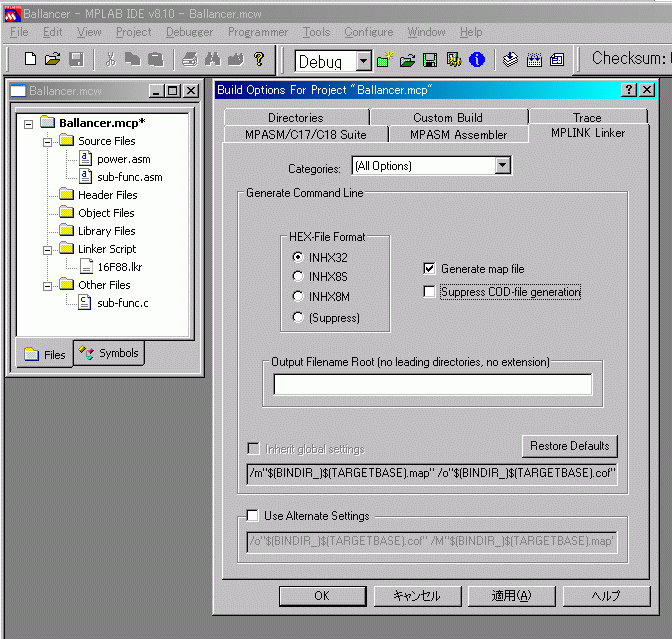Click the ヘルプ (Help) button
The width and height of the screenshot is (672, 639).
click(x=606, y=596)
